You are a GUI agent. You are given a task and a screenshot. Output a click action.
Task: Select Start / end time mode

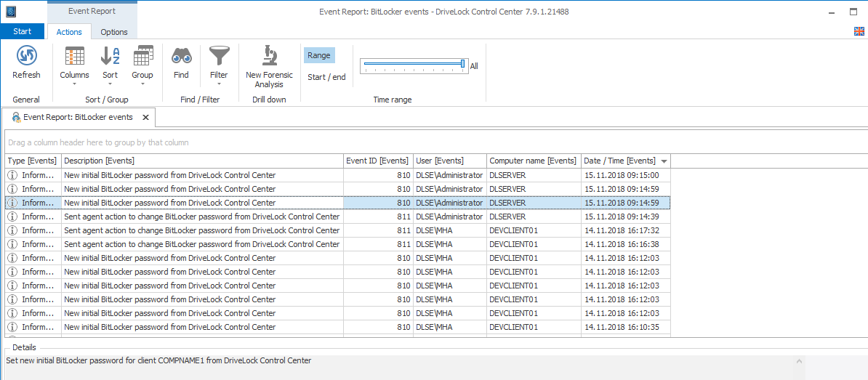point(326,78)
